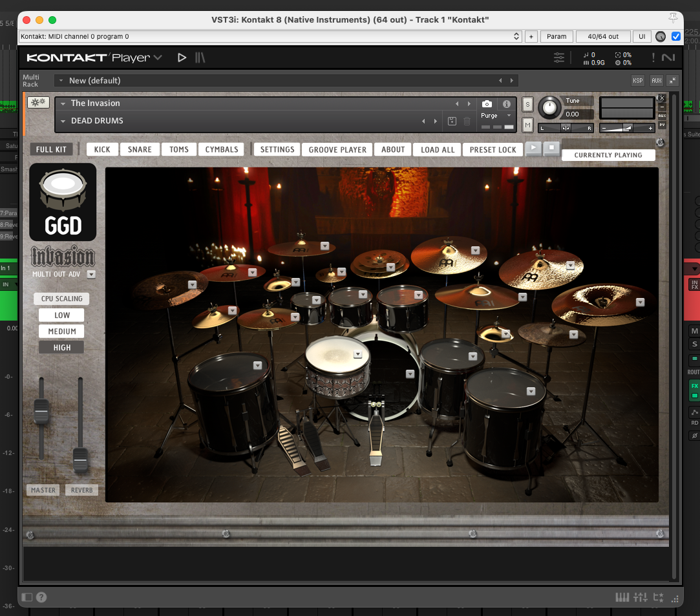This screenshot has width=700, height=616.
Task: Switch to the TOMS tab
Action: 178,149
